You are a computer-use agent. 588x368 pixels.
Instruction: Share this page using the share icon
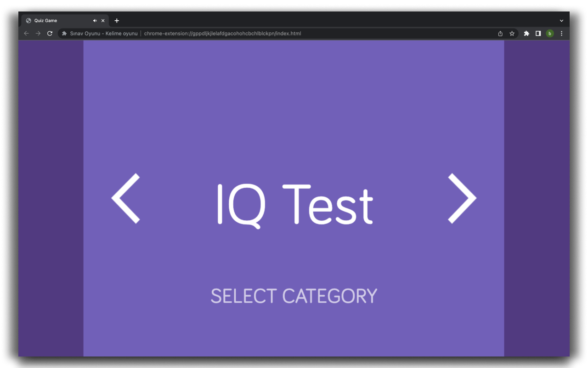coord(500,34)
